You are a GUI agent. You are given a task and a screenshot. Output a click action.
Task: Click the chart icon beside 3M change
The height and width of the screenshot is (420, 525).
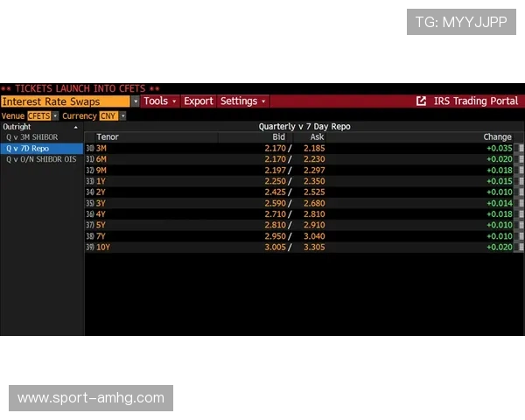[519, 149]
